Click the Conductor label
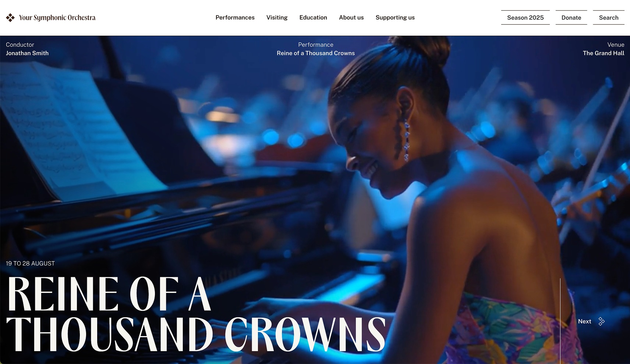The width and height of the screenshot is (630, 364). coord(20,44)
